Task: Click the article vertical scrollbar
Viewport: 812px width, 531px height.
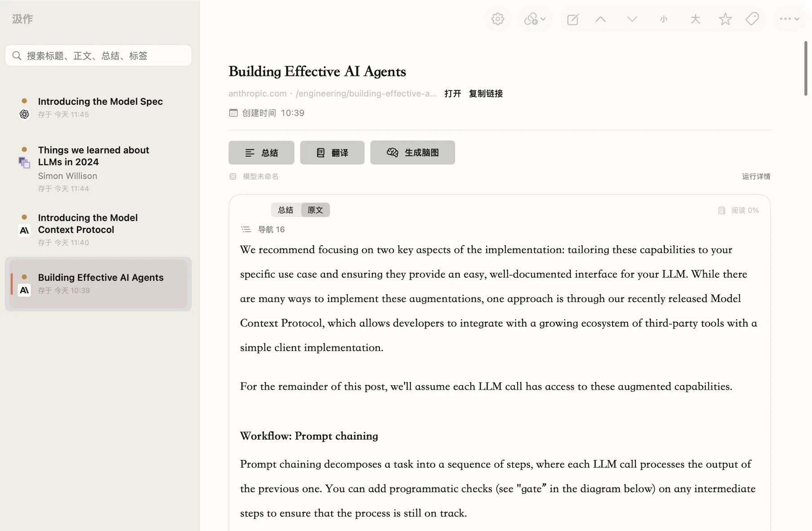Action: pos(806,68)
